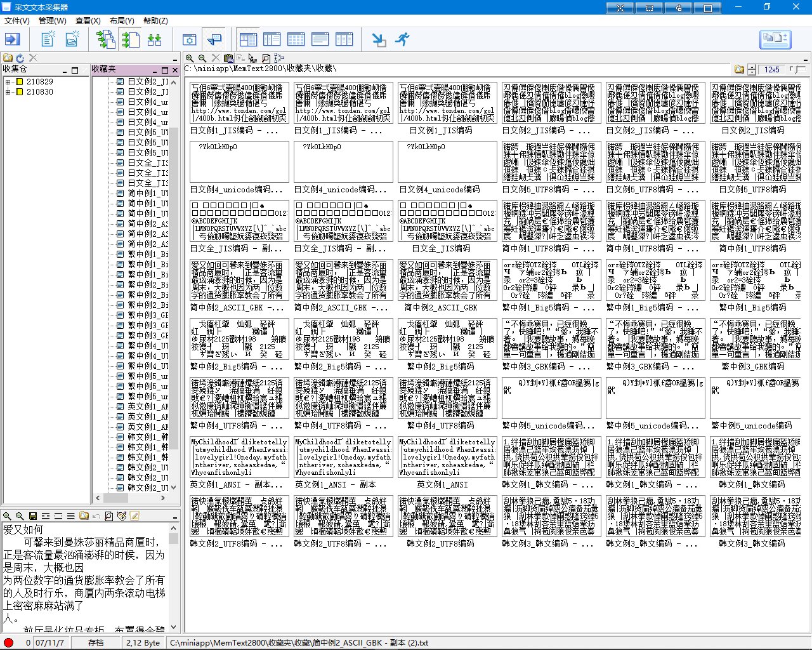Image resolution: width=812 pixels, height=650 pixels.
Task: Toggle the pinned speech bubble panel button
Action: tap(214, 39)
